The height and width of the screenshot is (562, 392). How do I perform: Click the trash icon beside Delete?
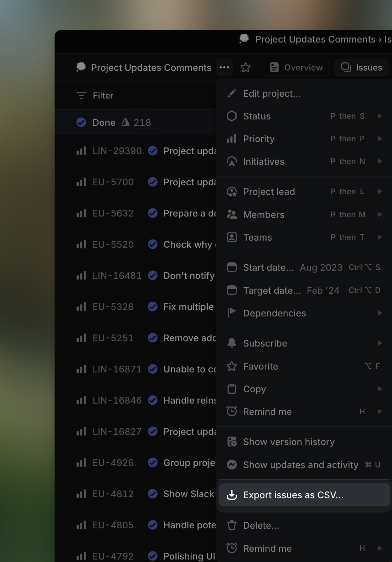(232, 525)
